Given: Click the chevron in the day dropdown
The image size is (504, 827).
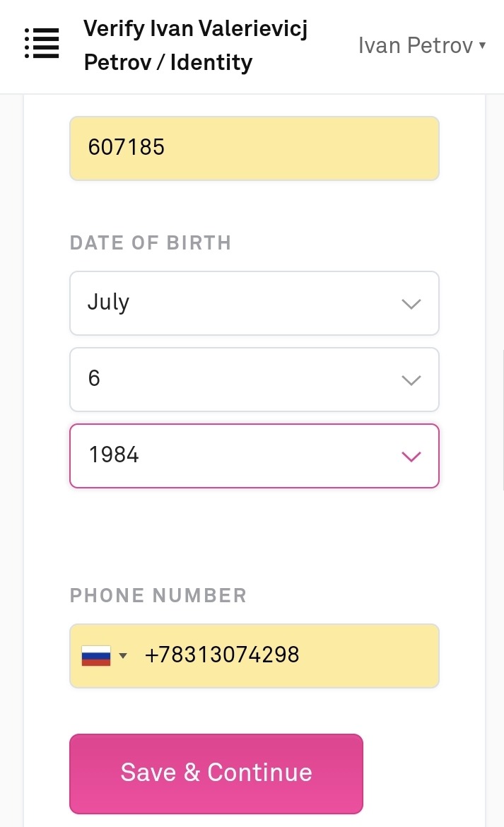Looking at the screenshot, I should click(411, 380).
